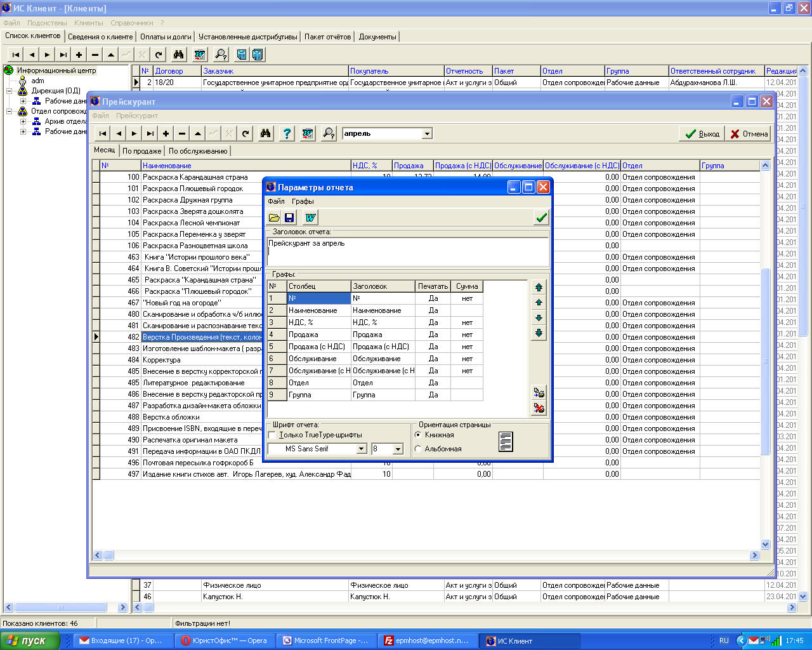Click Печатать column header in Графы grid
Image resolution: width=812 pixels, height=650 pixels.
click(433, 286)
